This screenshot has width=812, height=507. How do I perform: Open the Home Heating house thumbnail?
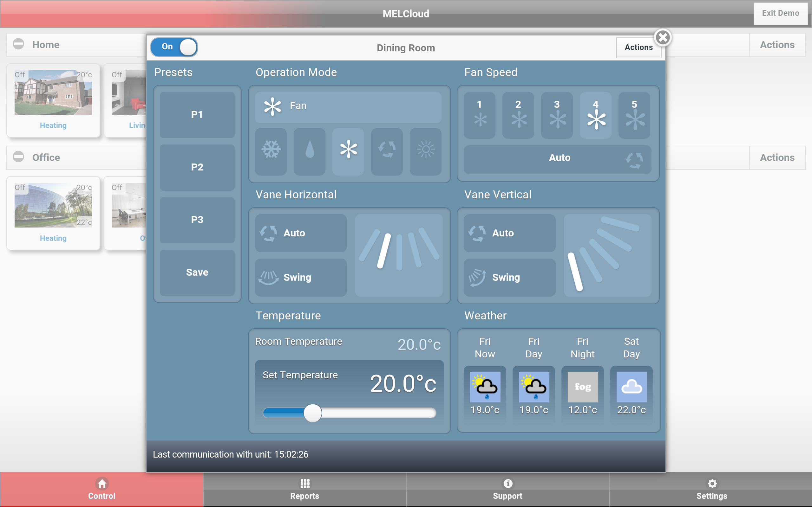[53, 93]
